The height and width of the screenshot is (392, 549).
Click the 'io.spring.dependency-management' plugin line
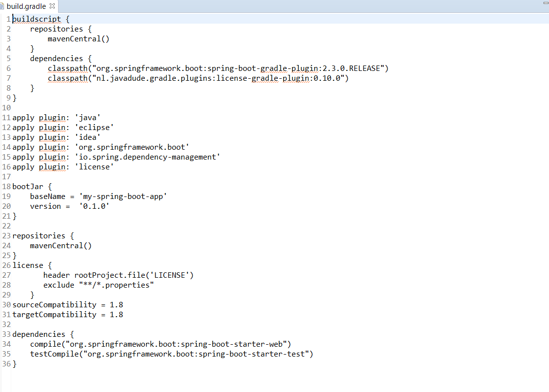(x=116, y=157)
